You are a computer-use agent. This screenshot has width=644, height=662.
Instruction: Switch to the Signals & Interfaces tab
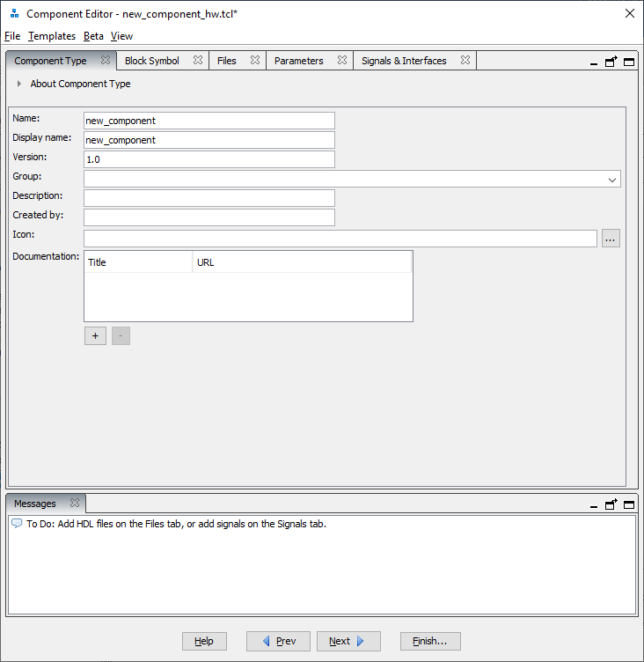pyautogui.click(x=404, y=61)
